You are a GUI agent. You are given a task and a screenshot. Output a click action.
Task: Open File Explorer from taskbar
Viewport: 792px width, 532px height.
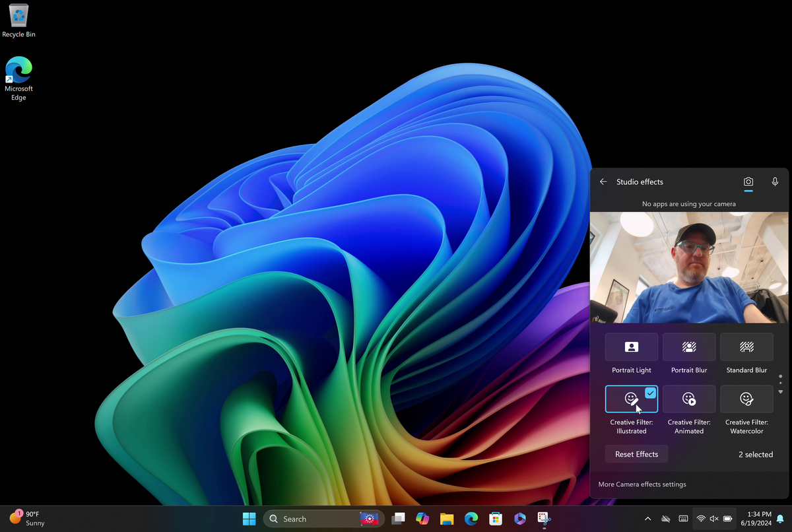pos(447,519)
